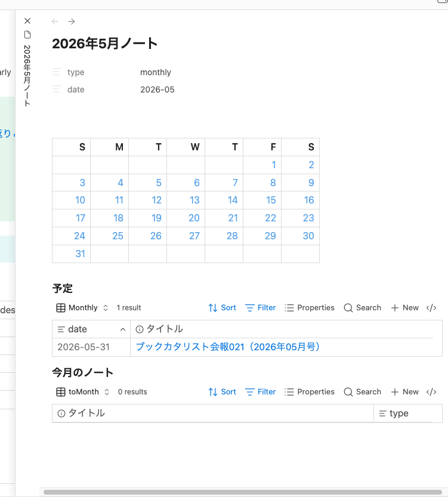The image size is (448, 497).
Task: Search within the 今月のノート table
Action: coord(363,392)
